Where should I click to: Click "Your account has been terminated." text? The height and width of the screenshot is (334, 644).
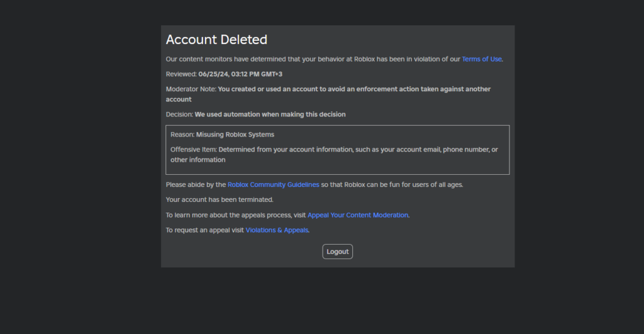(x=219, y=200)
